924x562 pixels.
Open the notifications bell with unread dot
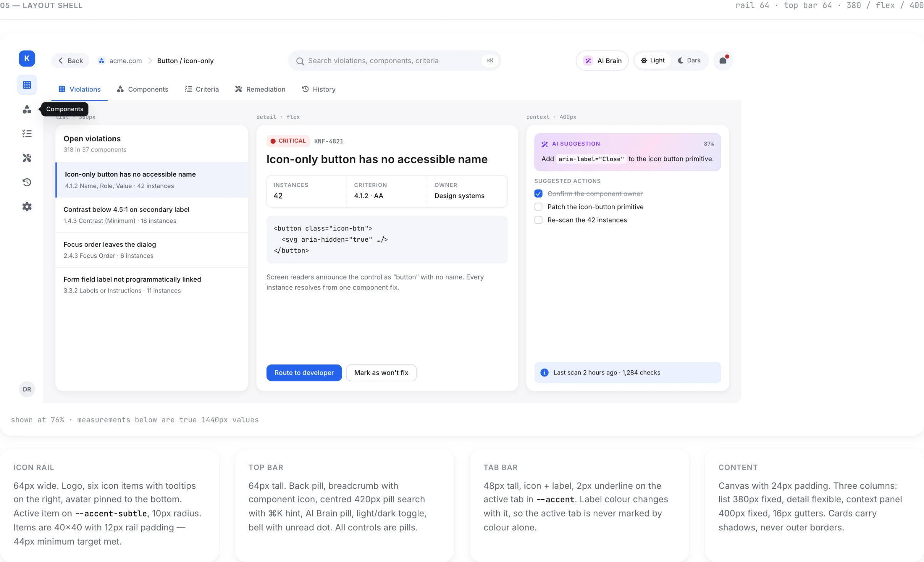pos(723,60)
